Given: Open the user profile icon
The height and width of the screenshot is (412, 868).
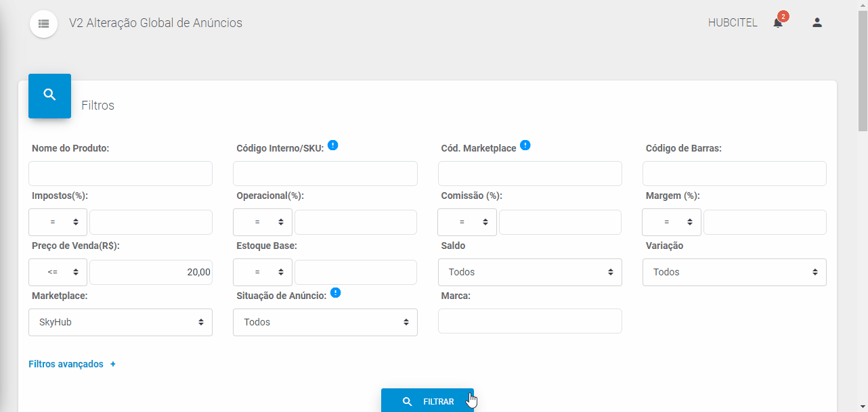Looking at the screenshot, I should [817, 22].
